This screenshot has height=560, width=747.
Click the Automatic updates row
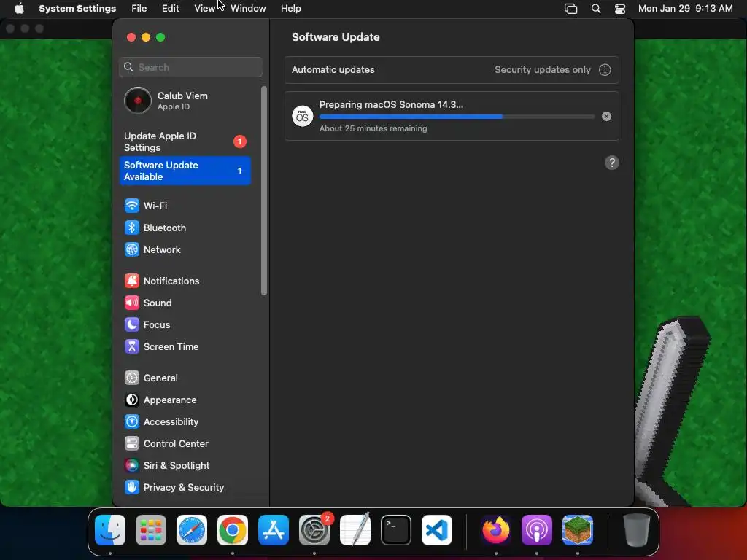(x=452, y=70)
